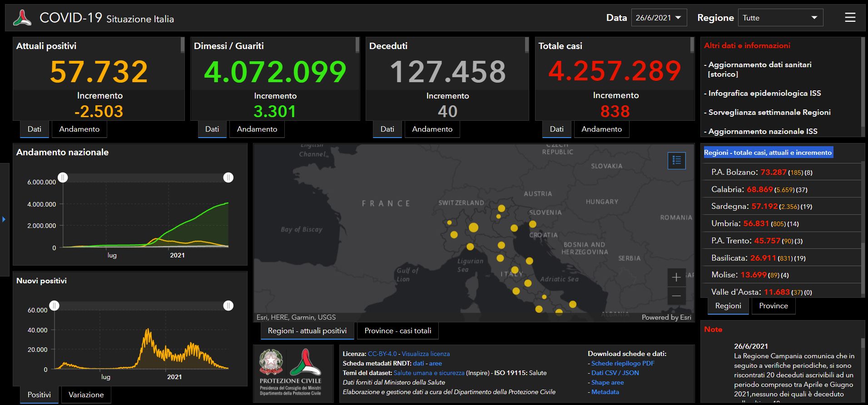Open the Data date dropdown
The width and height of the screenshot is (868, 405).
coord(659,18)
